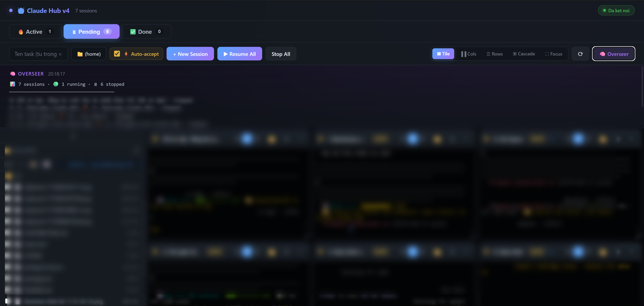This screenshot has height=306, width=644.
Task: Open the Done tab
Action: [146, 32]
